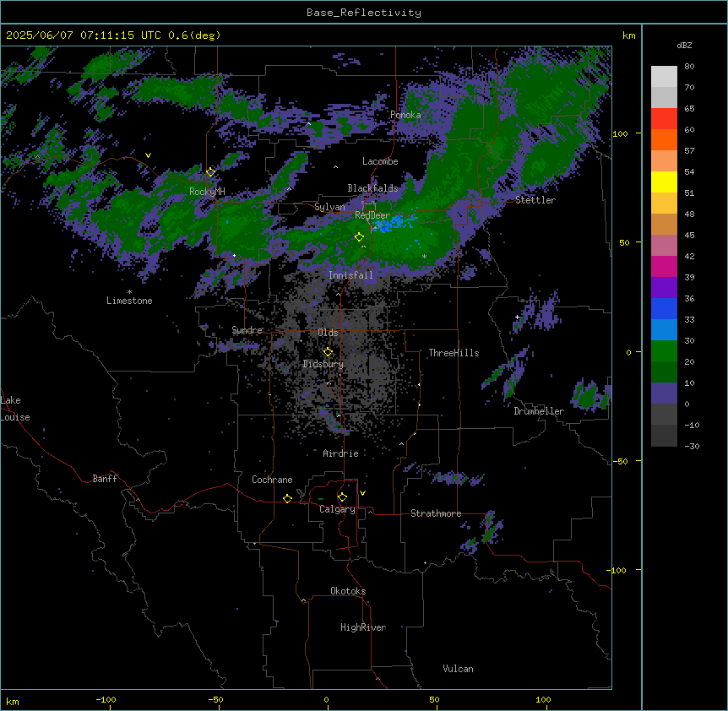Pick the slate purple 0-10 dBZ legend swatch
The height and width of the screenshot is (711, 728).
(664, 393)
